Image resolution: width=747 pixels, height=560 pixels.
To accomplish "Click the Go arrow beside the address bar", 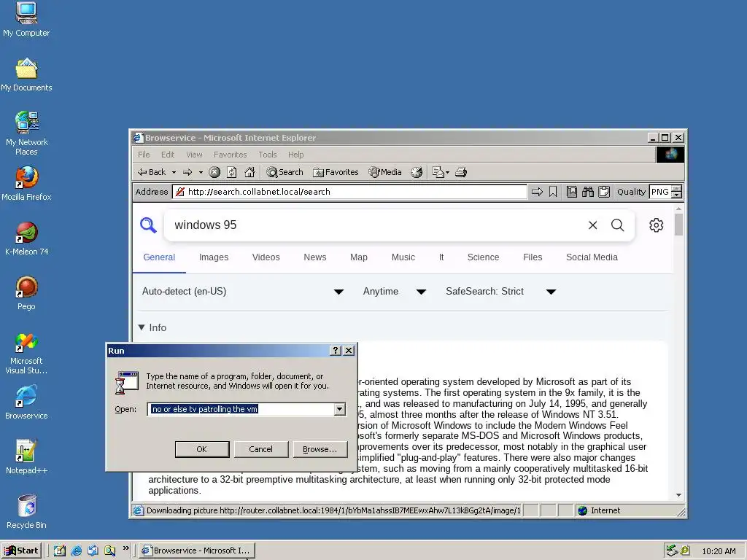I will tap(537, 192).
